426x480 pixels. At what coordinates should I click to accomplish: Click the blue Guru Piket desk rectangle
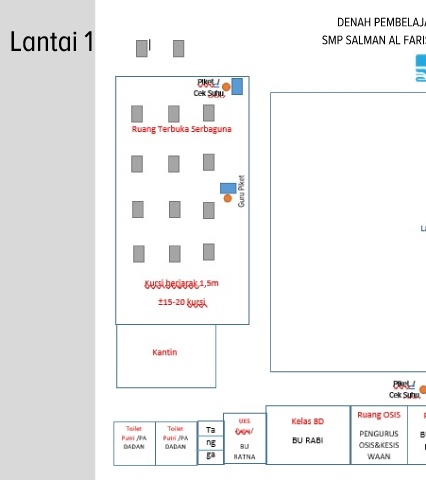tap(228, 188)
